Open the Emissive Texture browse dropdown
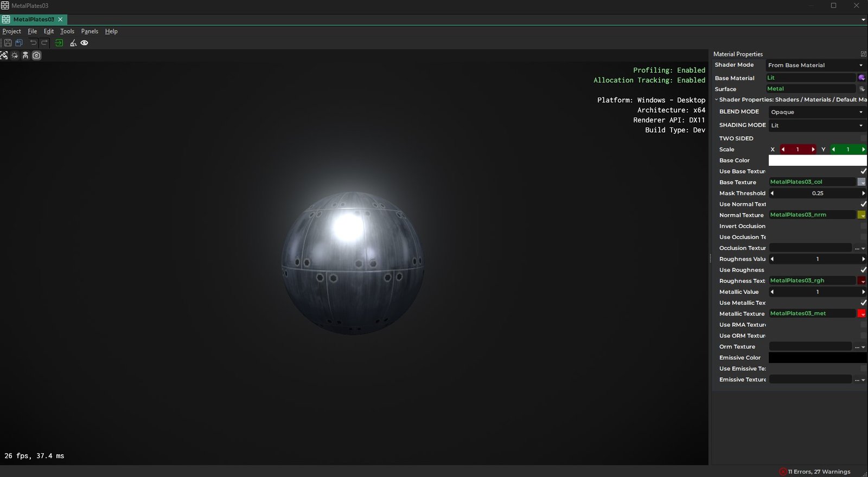Image resolution: width=868 pixels, height=477 pixels. pos(860,379)
